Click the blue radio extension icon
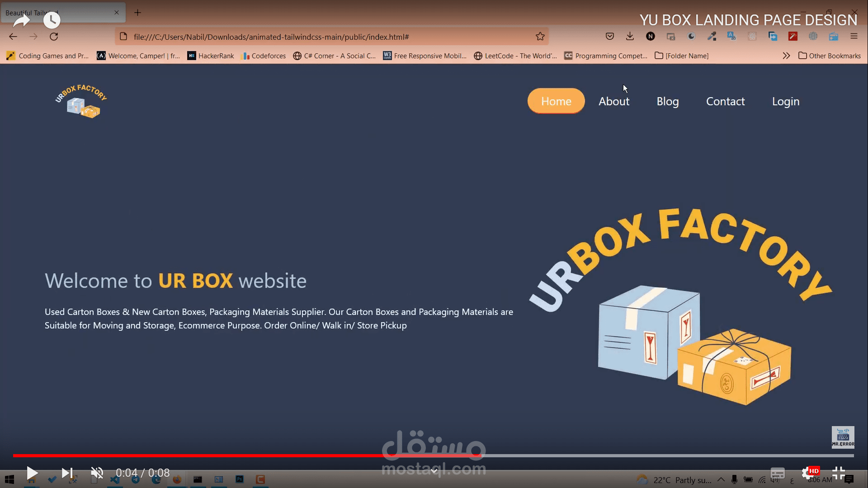 point(834,37)
